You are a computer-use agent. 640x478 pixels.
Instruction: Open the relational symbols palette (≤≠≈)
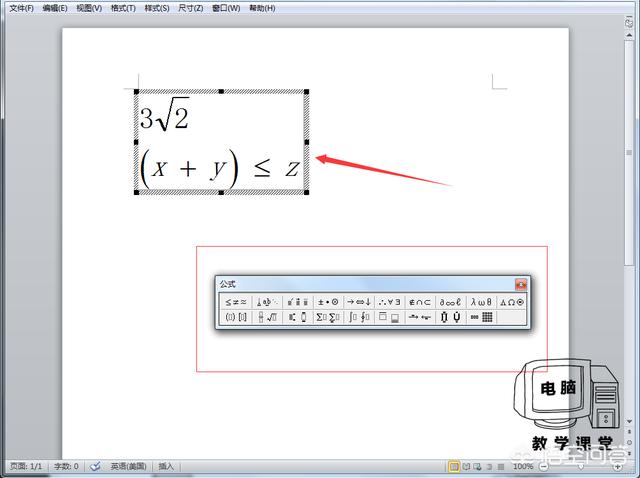pyautogui.click(x=236, y=301)
